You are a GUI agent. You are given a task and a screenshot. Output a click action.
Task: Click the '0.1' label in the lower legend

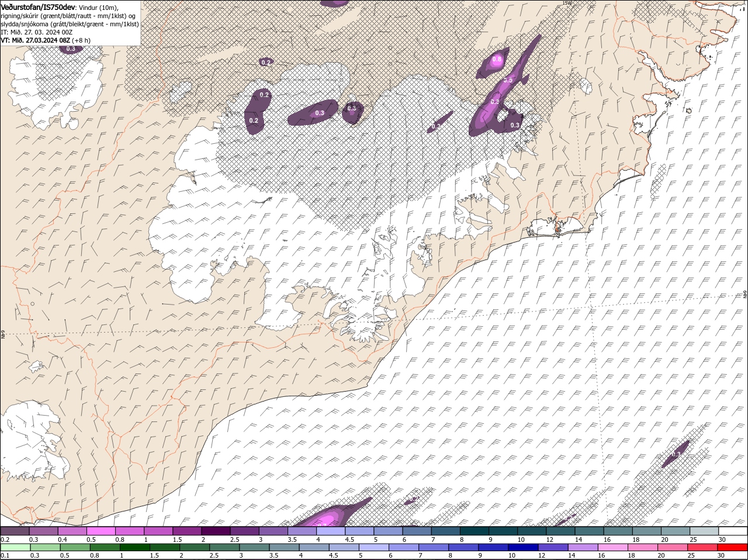point(5,555)
